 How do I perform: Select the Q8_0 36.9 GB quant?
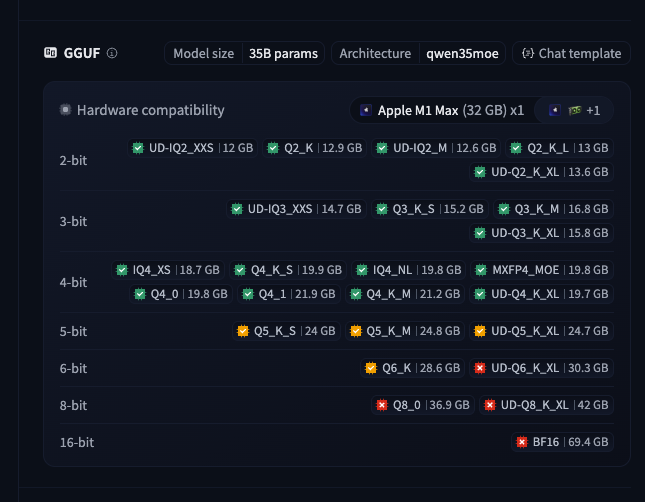click(423, 405)
